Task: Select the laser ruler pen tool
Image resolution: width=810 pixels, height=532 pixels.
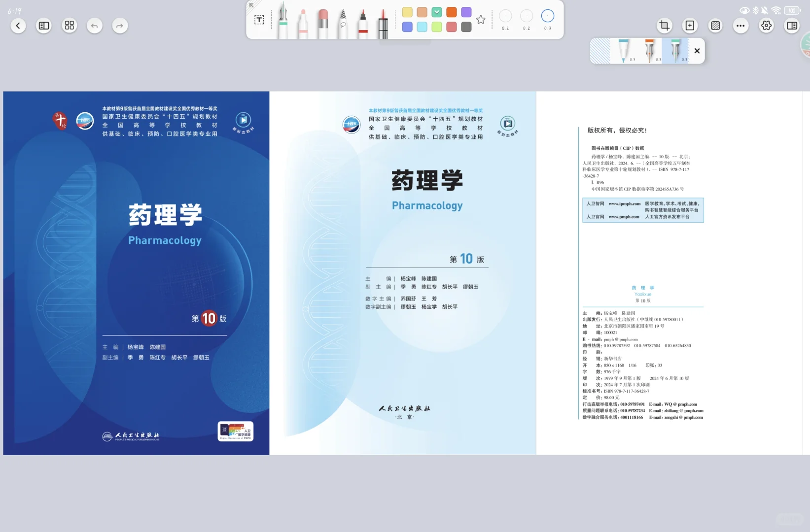Action: click(383, 24)
